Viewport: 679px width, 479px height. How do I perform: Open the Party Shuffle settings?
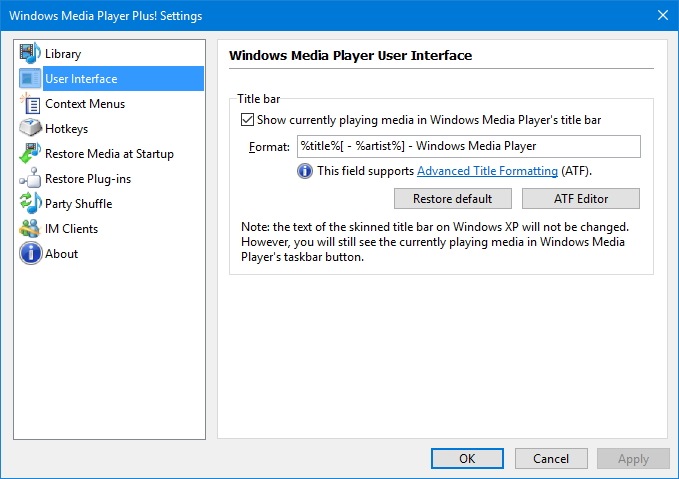[x=78, y=204]
